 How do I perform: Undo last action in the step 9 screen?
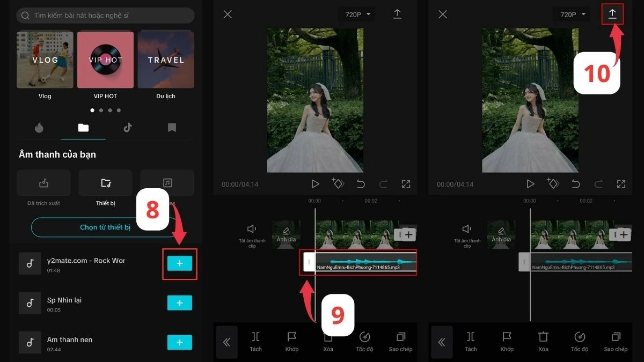click(x=361, y=184)
